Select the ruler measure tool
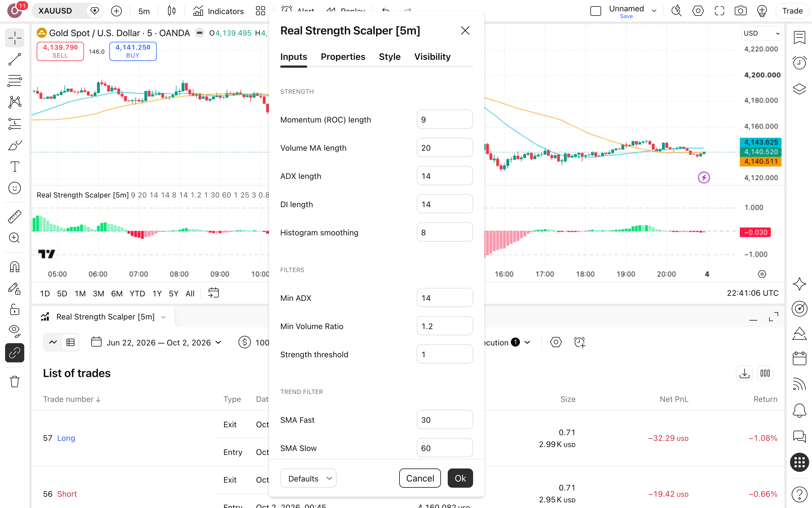 (14, 217)
